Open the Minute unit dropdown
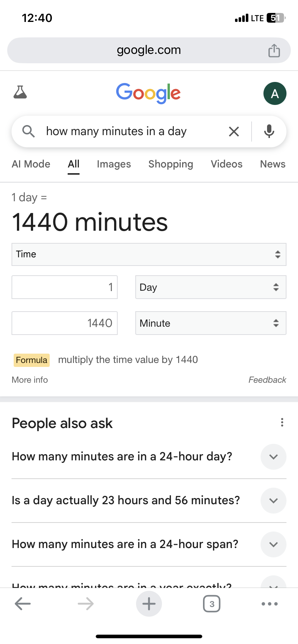The image size is (298, 644). click(211, 323)
